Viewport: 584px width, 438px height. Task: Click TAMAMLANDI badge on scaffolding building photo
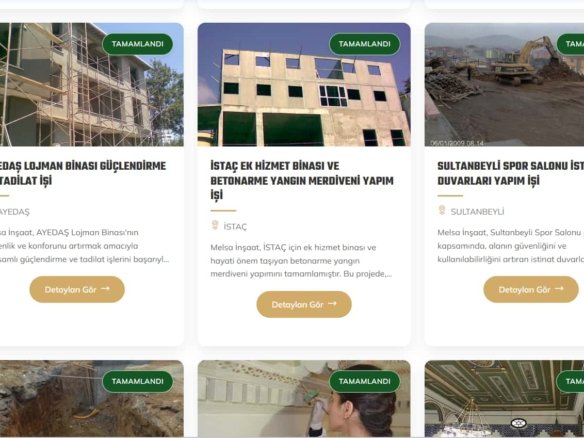point(137,44)
